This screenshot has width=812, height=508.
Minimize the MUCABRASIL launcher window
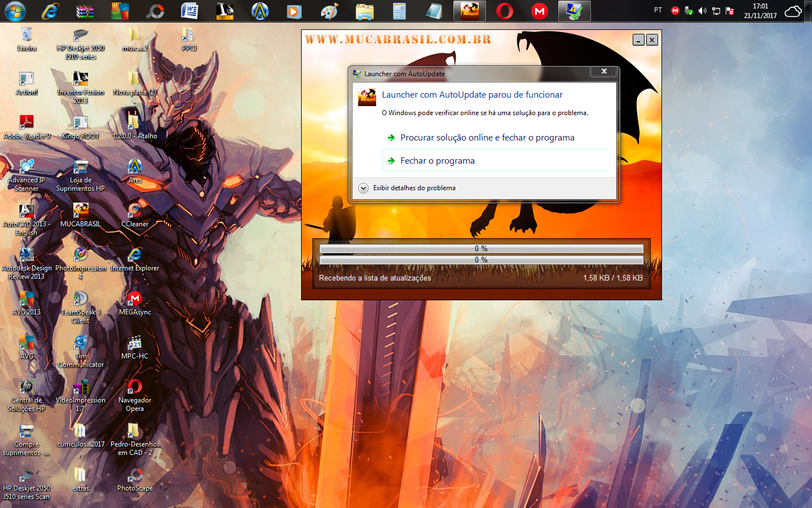(638, 40)
